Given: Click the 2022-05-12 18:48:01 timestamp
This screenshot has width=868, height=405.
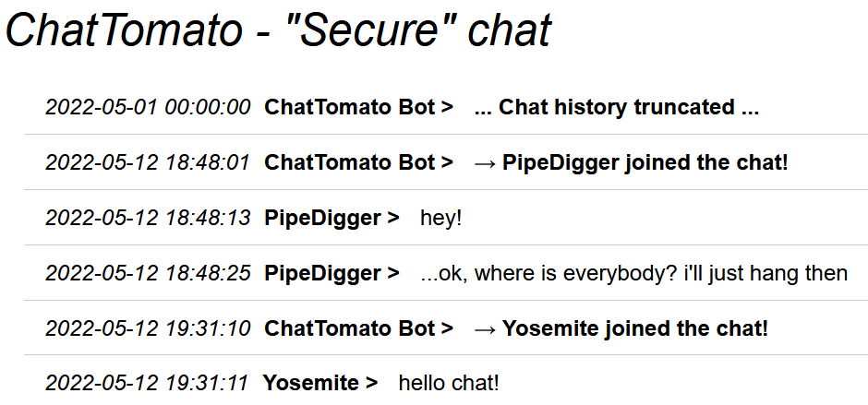Looking at the screenshot, I should 148,162.
